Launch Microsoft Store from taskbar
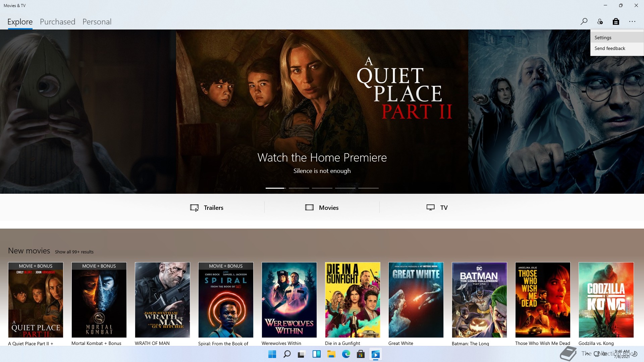The image size is (644, 362). pos(361,354)
